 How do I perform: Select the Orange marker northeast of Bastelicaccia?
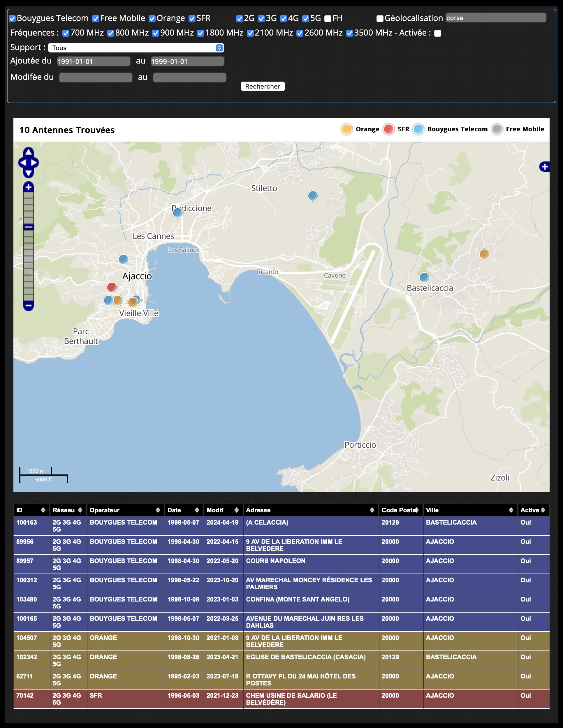coord(484,254)
